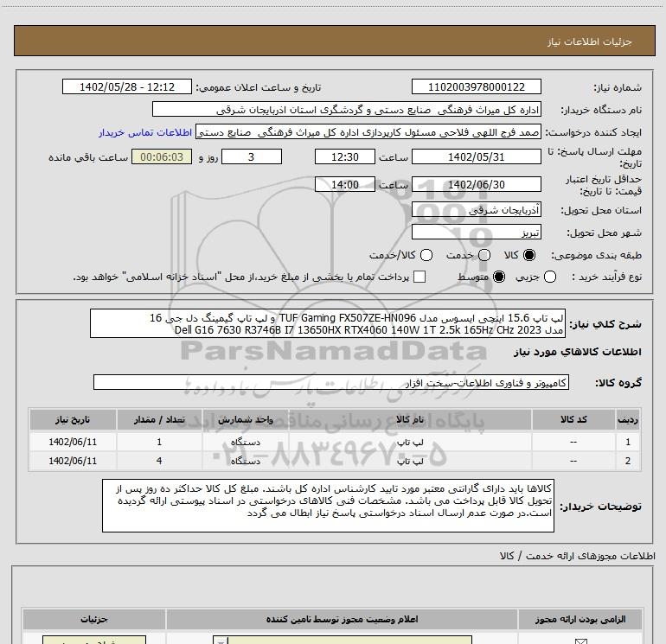Click the validity hour field 14:00
Screen dimensions: 666x644
click(345, 184)
